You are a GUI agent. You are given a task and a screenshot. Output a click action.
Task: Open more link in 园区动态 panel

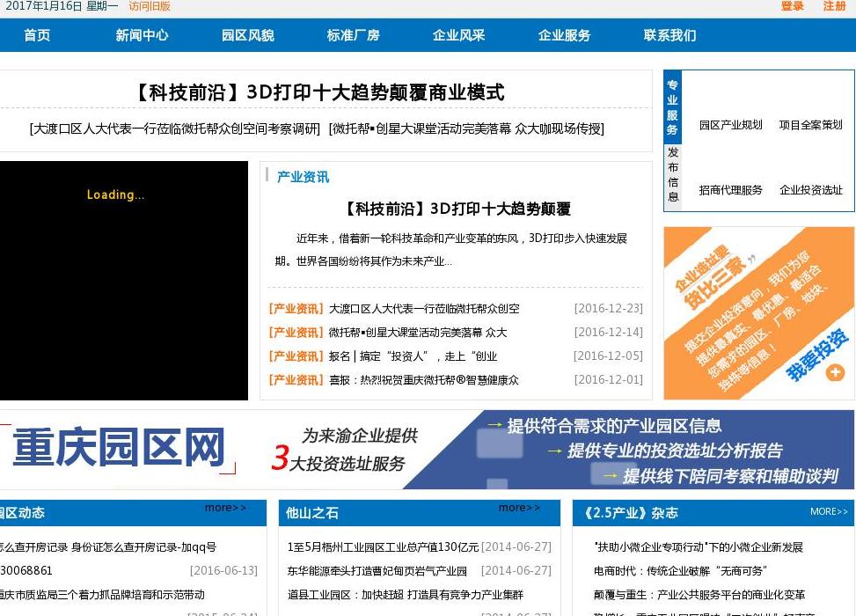pos(225,508)
